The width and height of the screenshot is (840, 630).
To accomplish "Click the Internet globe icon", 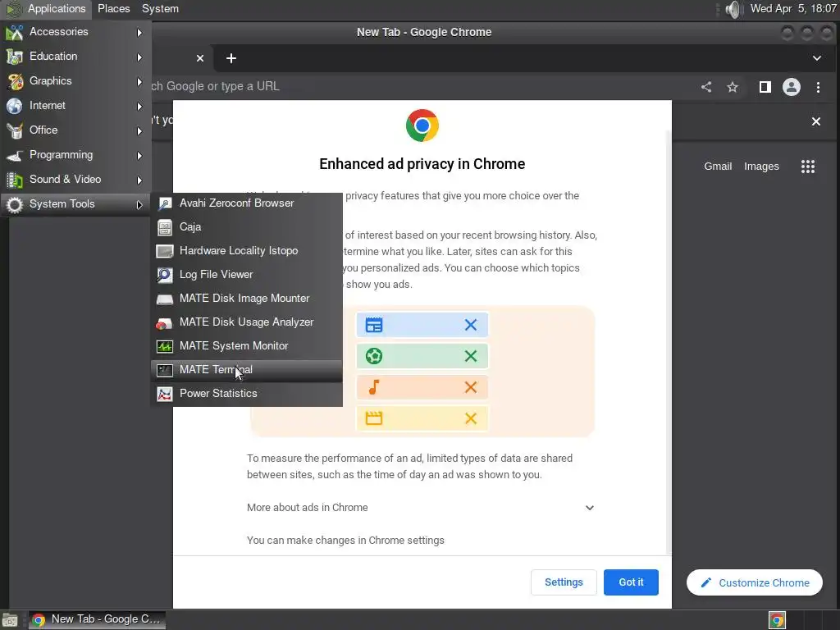I will 15,106.
